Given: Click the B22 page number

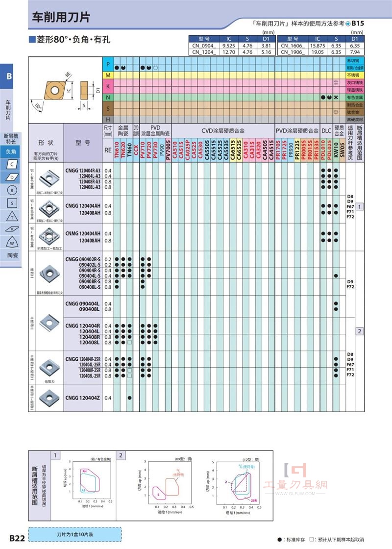Looking at the screenshot, I should [17, 538].
